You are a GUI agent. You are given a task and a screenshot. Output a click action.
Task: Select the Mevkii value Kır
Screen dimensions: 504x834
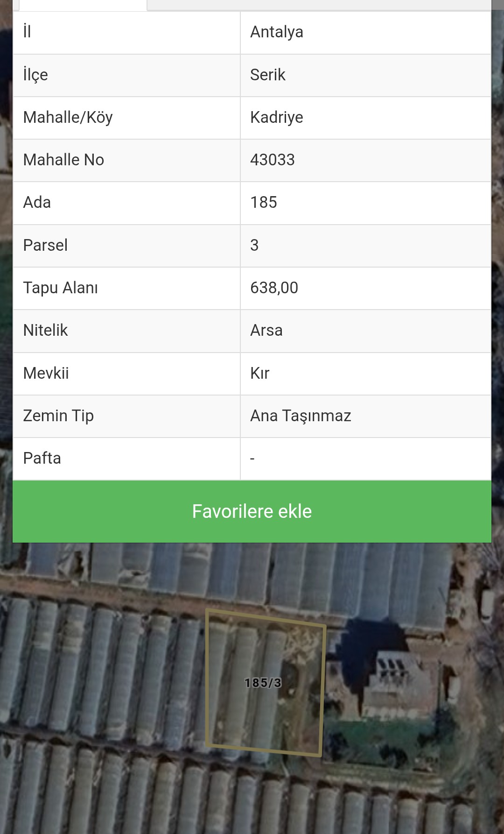pos(260,373)
